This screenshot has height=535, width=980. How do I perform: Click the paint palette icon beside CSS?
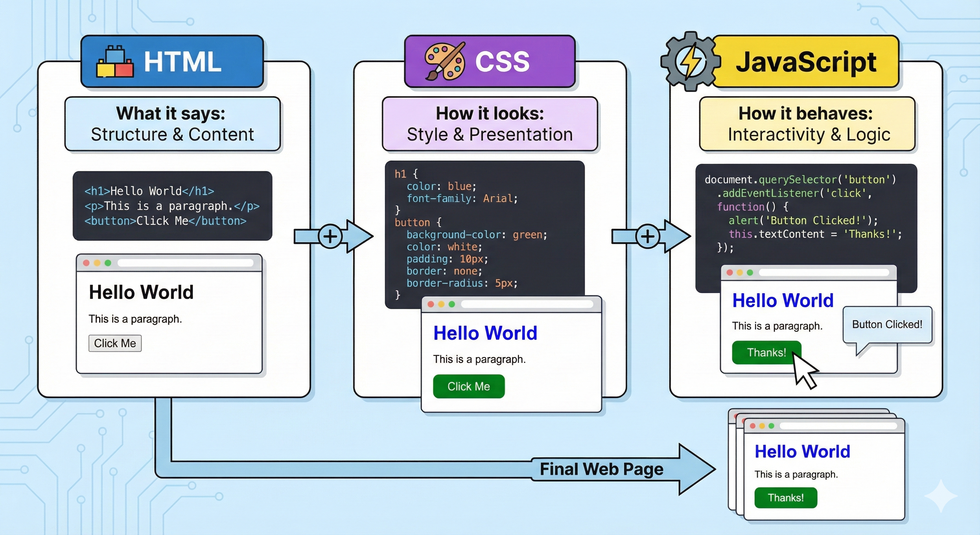tap(445, 62)
